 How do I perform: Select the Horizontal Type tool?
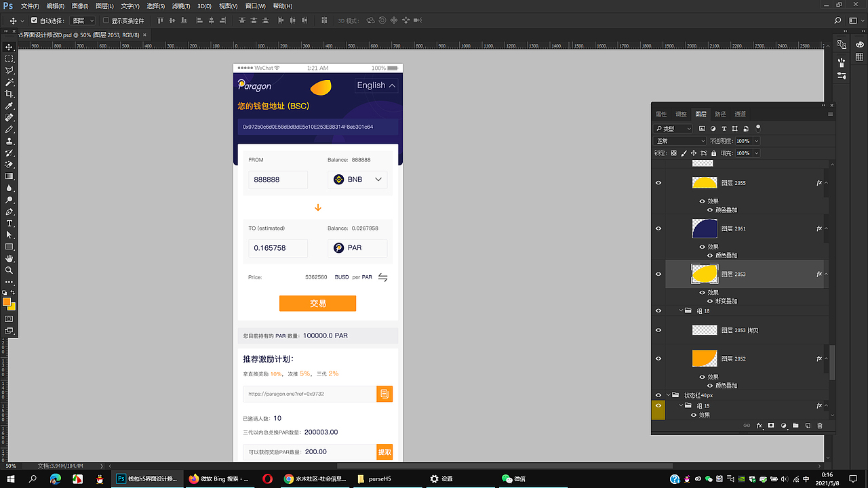pyautogui.click(x=9, y=223)
